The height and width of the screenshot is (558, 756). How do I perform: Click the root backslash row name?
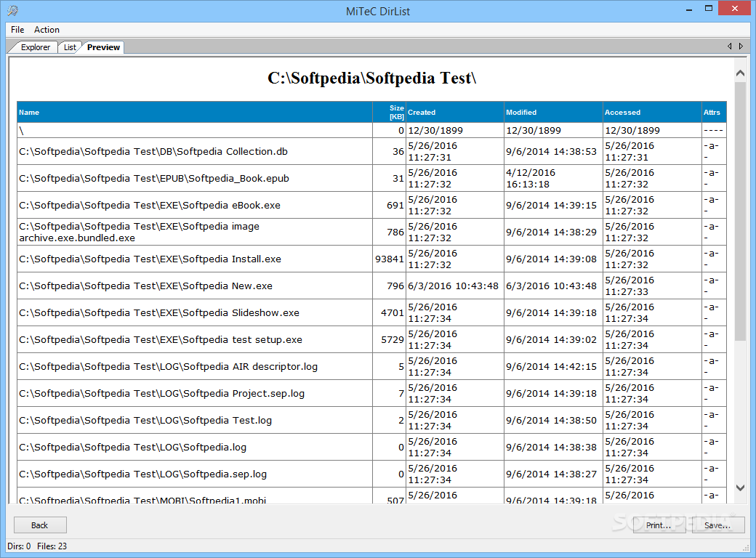click(x=21, y=131)
